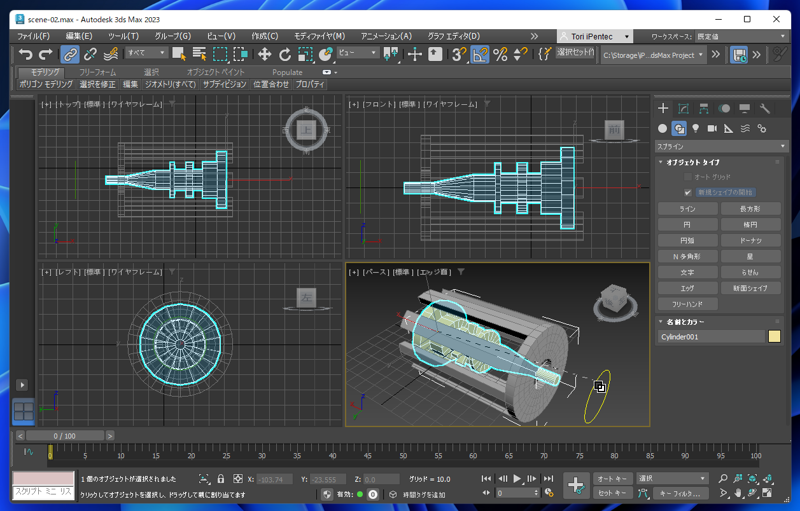The image size is (800, 511).
Task: Click the Rectangular Selection Region icon
Action: [x=220, y=54]
